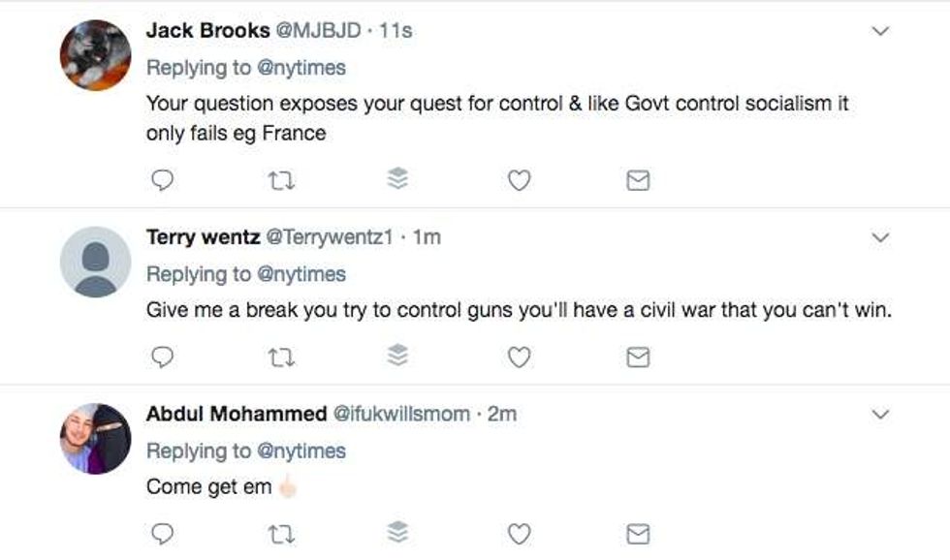Open the dropdown on Jack Brooks' tweet
Screen dimensions: 950x560
pyautogui.click(x=880, y=32)
